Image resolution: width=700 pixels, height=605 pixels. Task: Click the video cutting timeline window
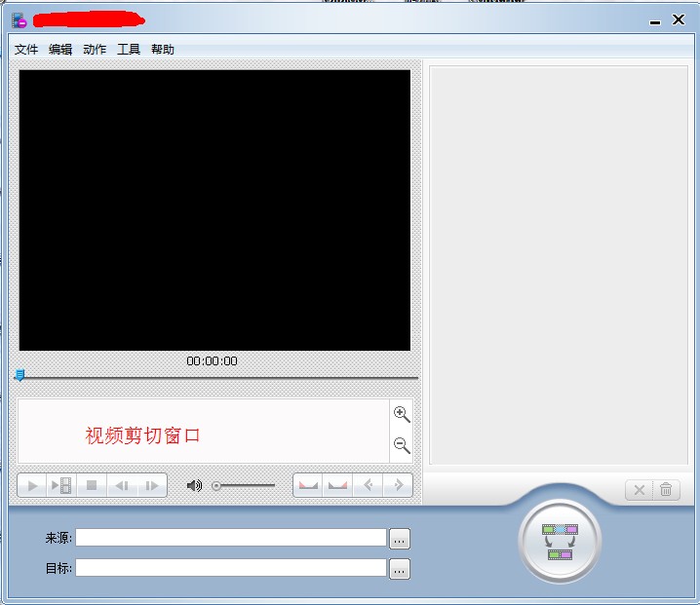click(203, 431)
